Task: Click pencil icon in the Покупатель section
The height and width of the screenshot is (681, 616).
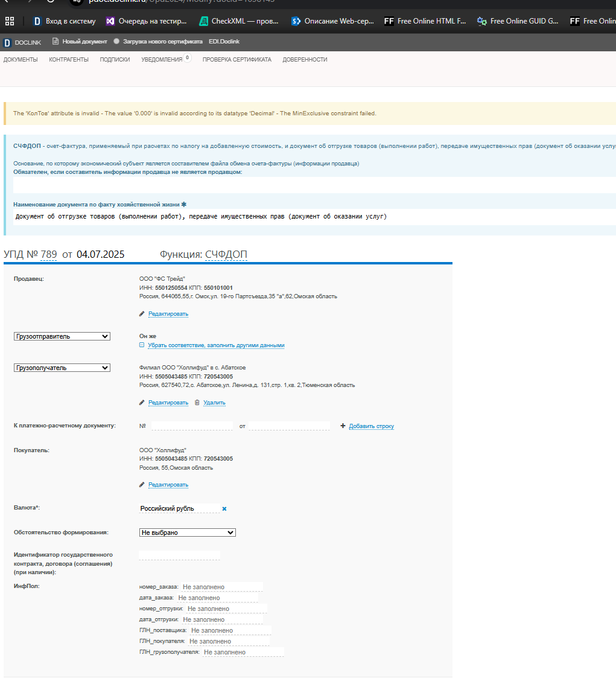Action: (142, 484)
